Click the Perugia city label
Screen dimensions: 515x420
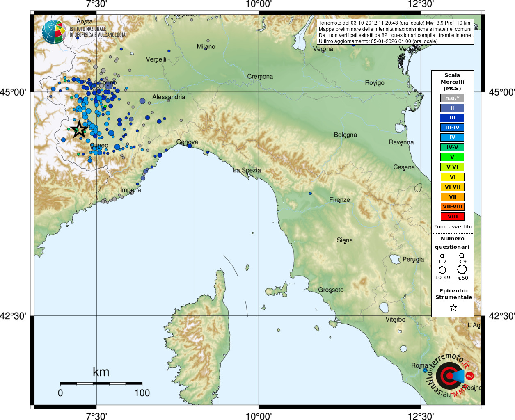click(x=413, y=259)
